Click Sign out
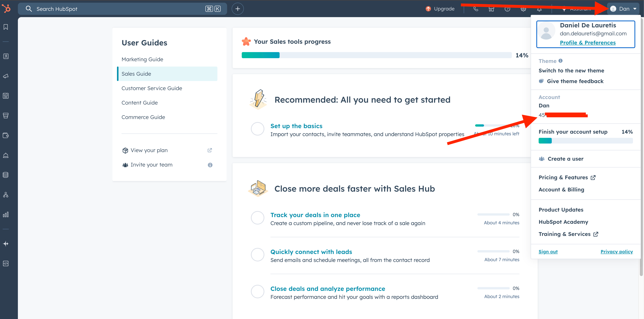The width and height of the screenshot is (644, 319). pos(548,252)
